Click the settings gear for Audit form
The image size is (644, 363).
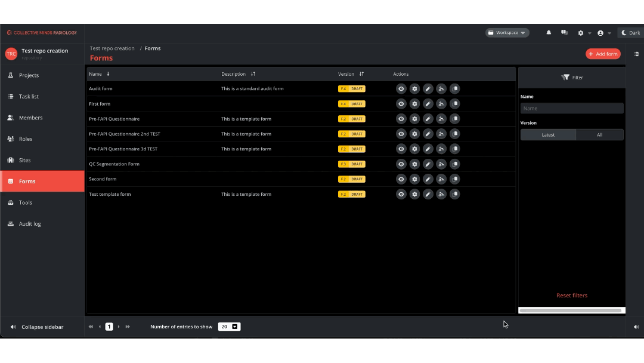(414, 88)
